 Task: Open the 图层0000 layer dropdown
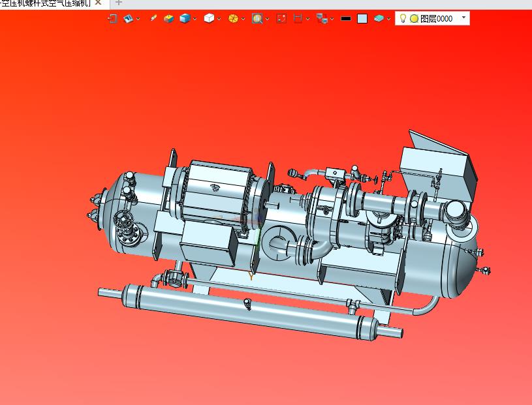coord(463,18)
